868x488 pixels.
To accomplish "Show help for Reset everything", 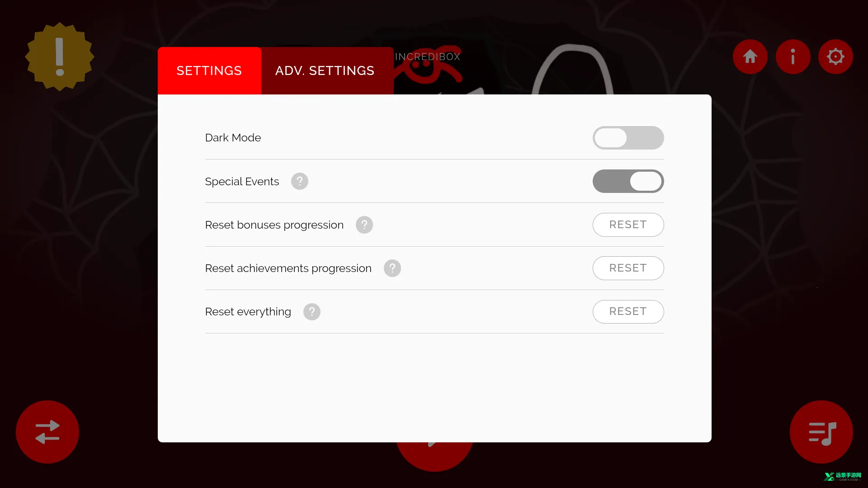I will click(x=312, y=312).
